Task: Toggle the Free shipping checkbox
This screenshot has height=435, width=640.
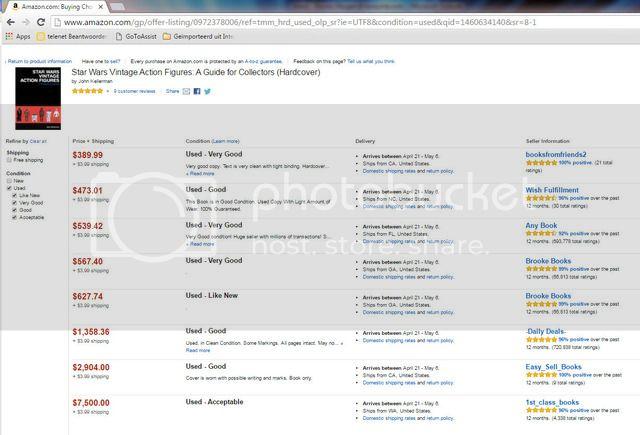Action: [x=9, y=160]
